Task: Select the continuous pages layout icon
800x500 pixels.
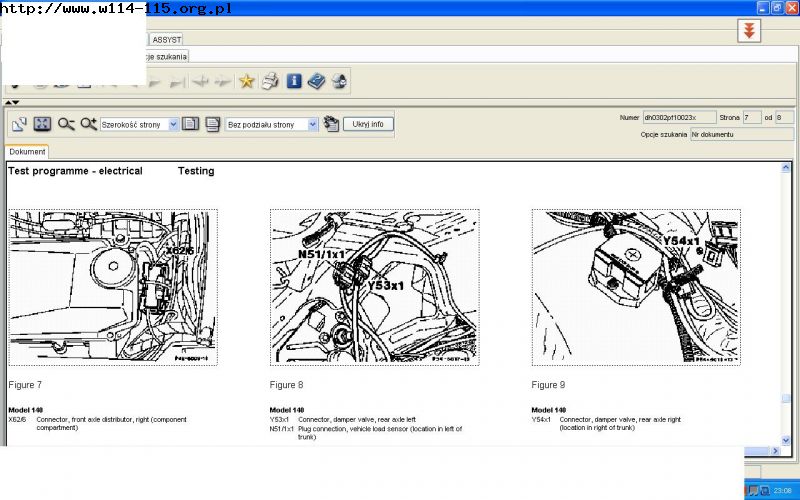Action: tap(212, 124)
